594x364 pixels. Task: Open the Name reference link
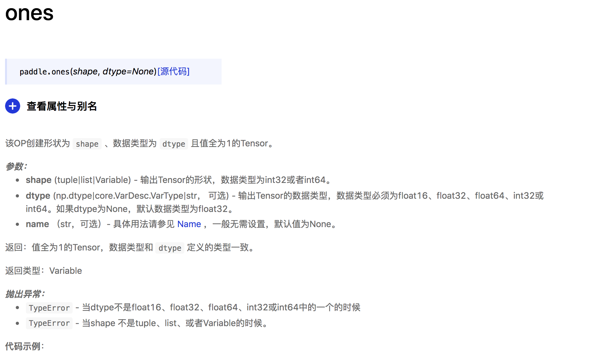point(189,224)
